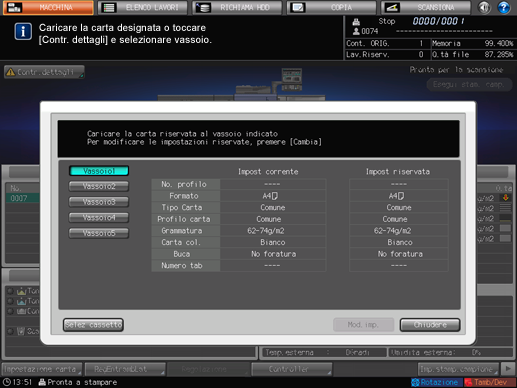
Task: Open help with the question mark icon
Action: (x=504, y=7)
